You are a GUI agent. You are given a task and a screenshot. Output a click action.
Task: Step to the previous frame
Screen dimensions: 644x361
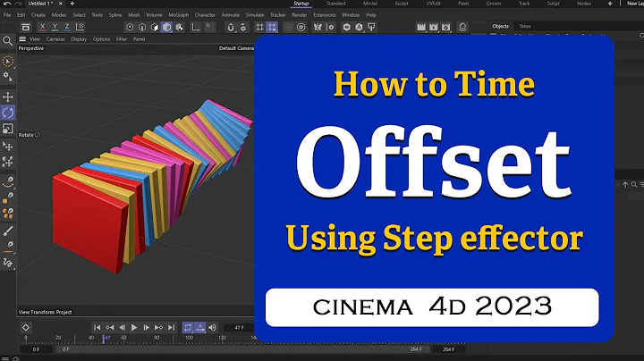click(x=122, y=327)
